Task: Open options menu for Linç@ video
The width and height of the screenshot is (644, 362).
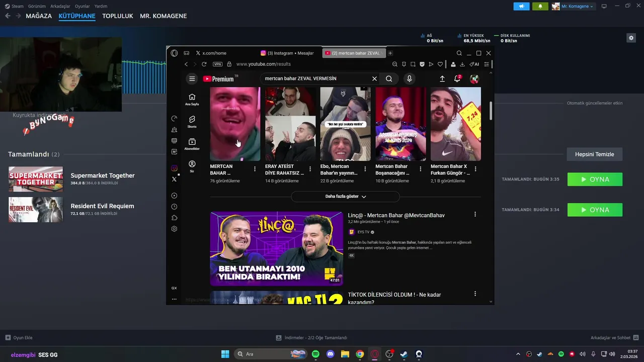Action: point(475,214)
